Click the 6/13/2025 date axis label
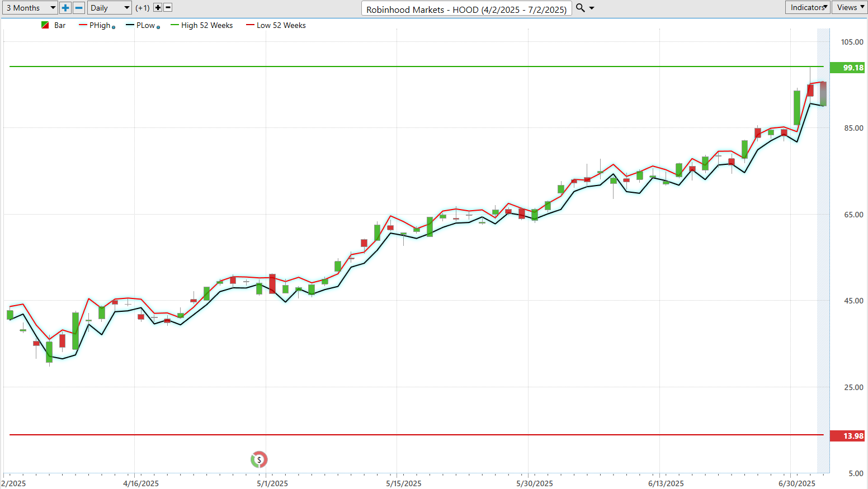868x489 pixels. tap(666, 483)
